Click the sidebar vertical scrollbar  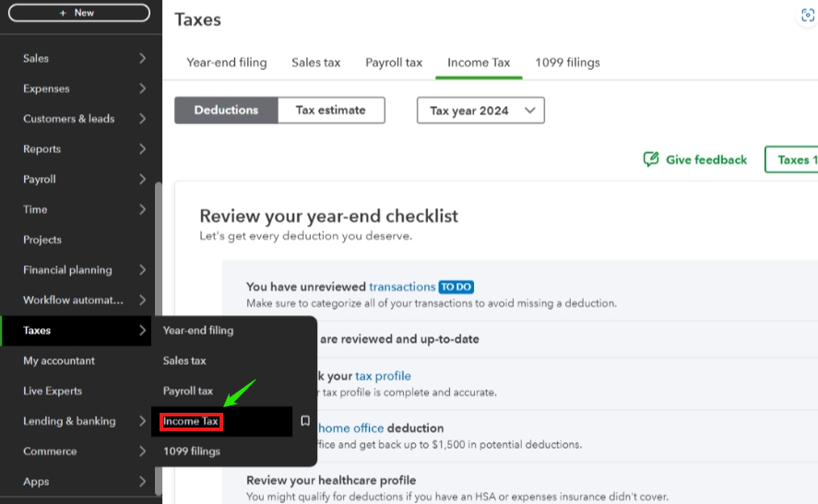click(x=158, y=339)
